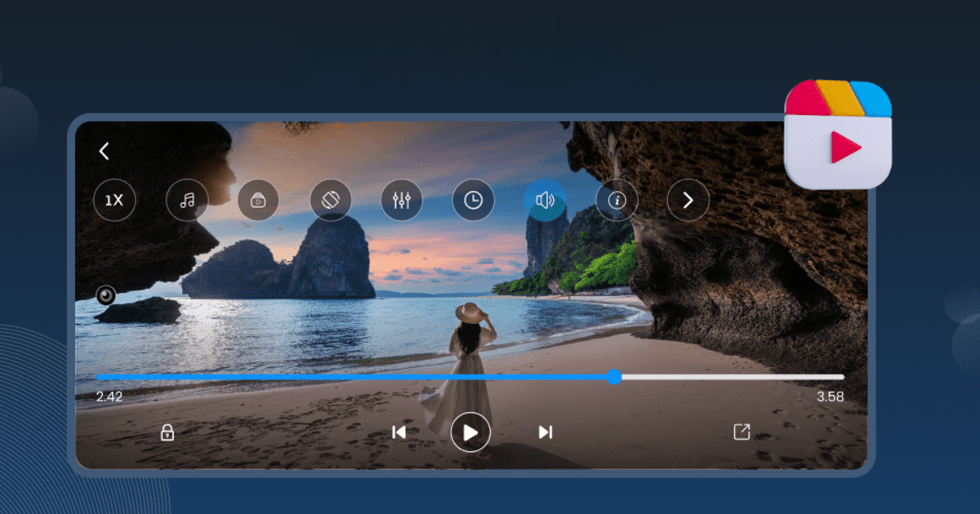Toggle the repeat playback mode
Viewport: 980px width, 514px height.
(105, 295)
